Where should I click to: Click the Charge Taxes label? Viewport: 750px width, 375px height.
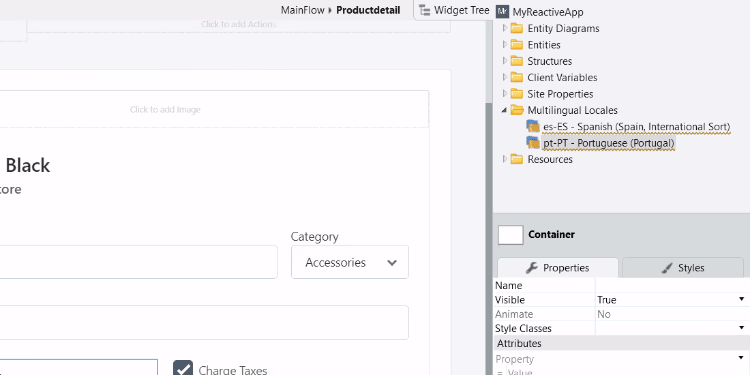click(232, 370)
